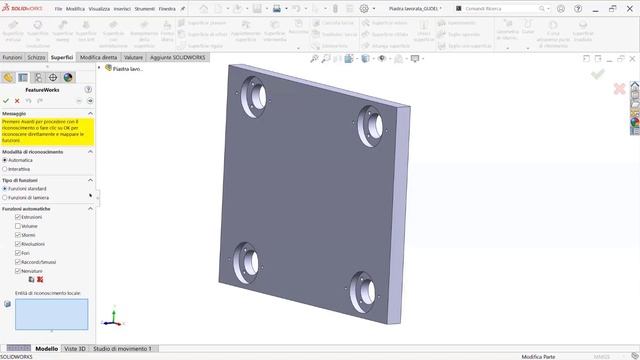Select Funzioni di lamiera feature type
This screenshot has height=360, width=640.
click(5, 198)
